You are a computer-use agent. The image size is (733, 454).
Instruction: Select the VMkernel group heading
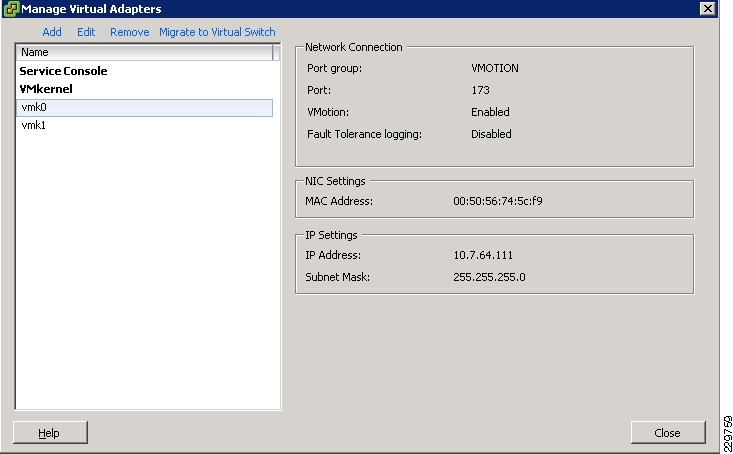point(46,89)
